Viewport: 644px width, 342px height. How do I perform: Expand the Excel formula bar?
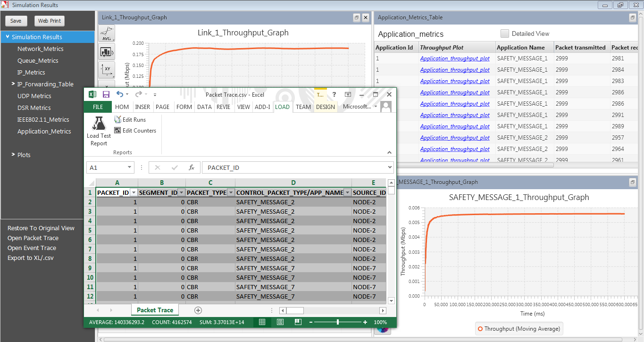point(390,167)
